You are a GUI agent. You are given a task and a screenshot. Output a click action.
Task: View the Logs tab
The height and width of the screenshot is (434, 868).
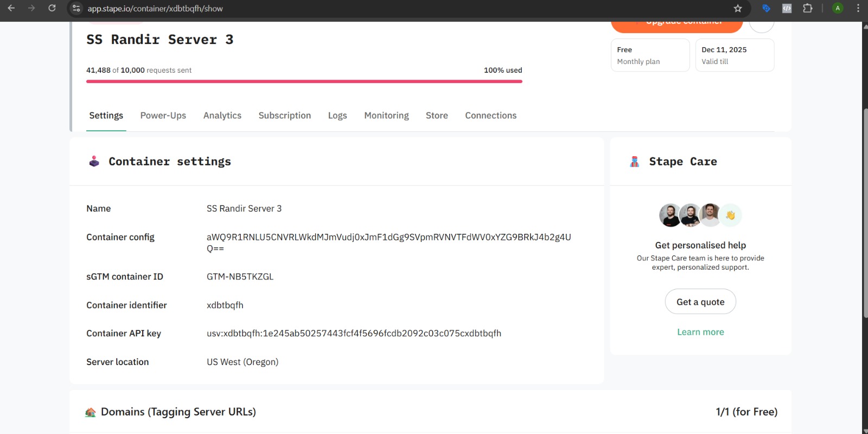coord(337,116)
